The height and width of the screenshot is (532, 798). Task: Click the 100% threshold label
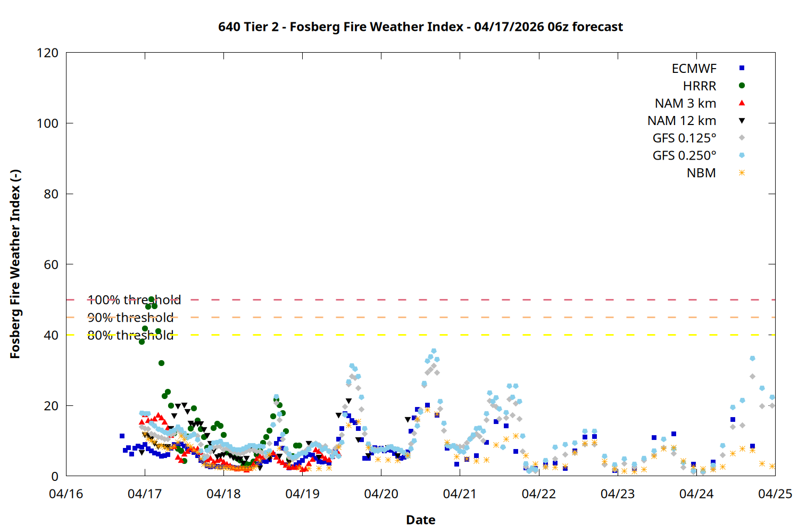pyautogui.click(x=134, y=300)
